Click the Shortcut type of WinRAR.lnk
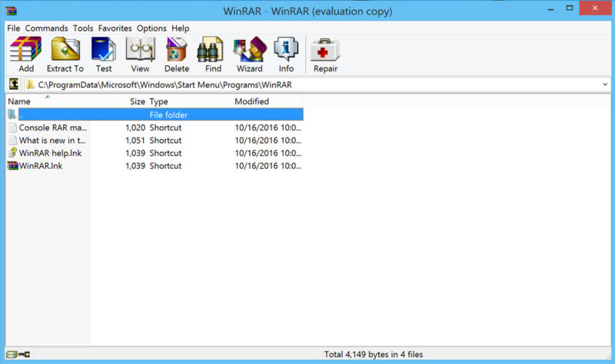Image resolution: width=615 pixels, height=364 pixels. [165, 166]
